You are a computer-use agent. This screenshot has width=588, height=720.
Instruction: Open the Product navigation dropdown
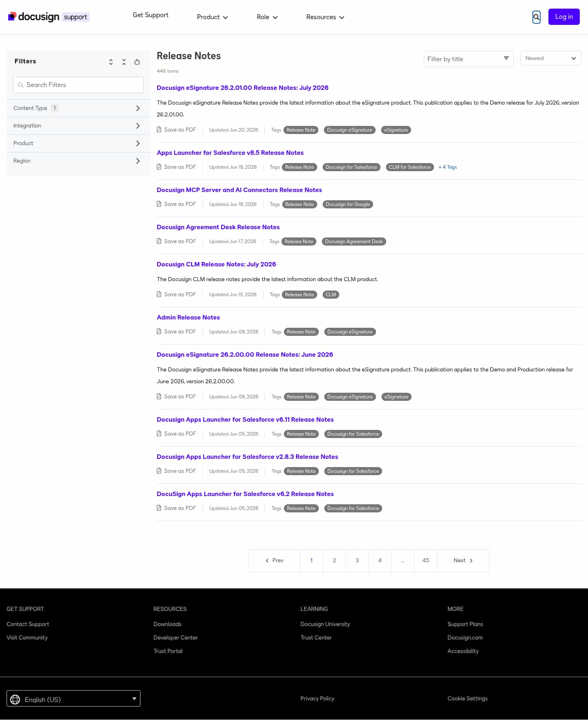click(x=212, y=17)
